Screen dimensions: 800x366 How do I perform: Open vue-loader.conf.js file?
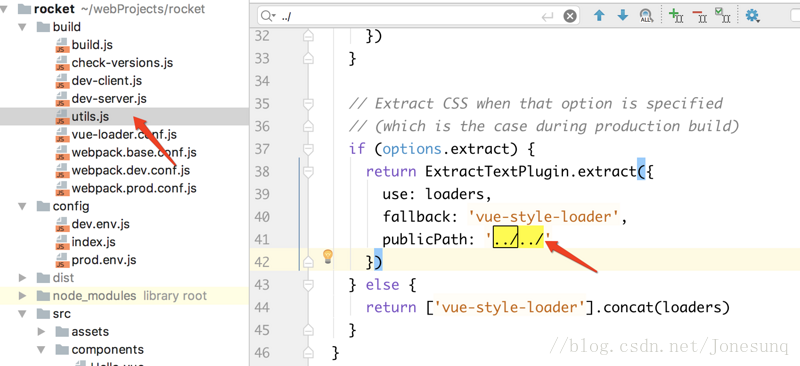(124, 134)
